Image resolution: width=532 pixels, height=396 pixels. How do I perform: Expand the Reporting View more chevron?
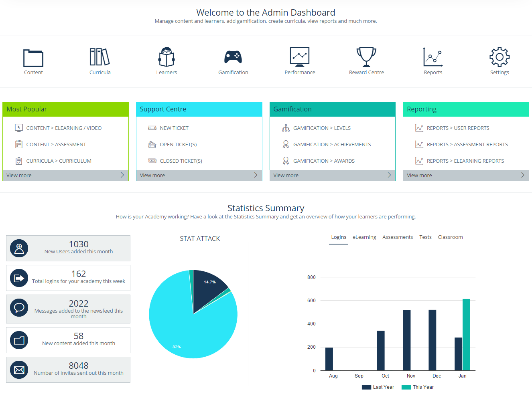tap(522, 175)
